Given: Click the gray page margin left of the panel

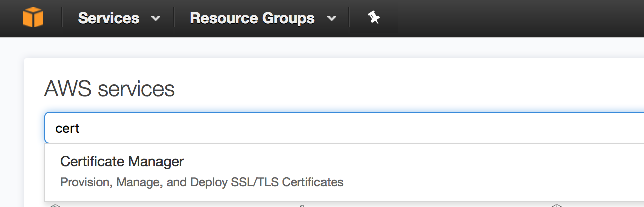Looking at the screenshot, I should tap(11, 126).
